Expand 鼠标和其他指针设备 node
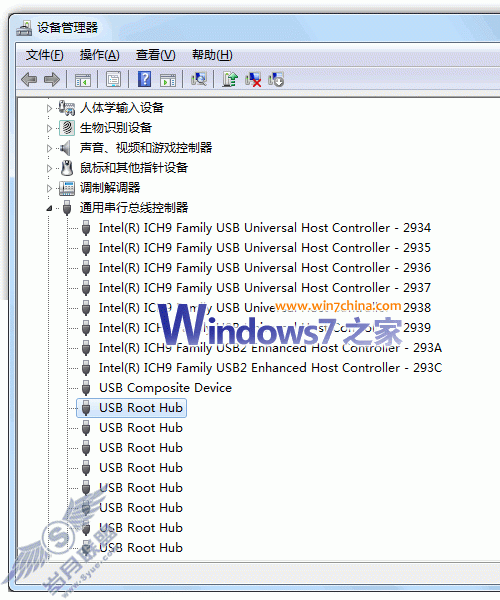Viewport: 500px width, 600px height. (x=49, y=168)
